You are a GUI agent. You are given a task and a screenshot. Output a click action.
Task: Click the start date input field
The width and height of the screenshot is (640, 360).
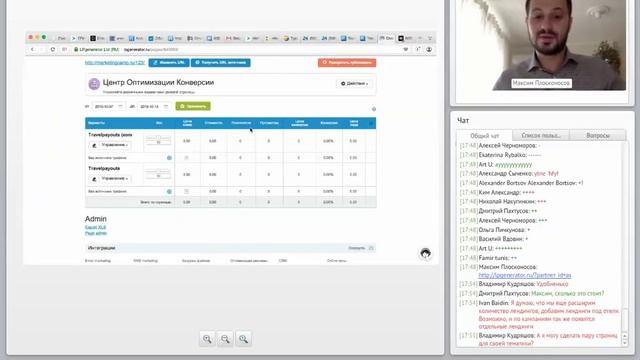109,107
